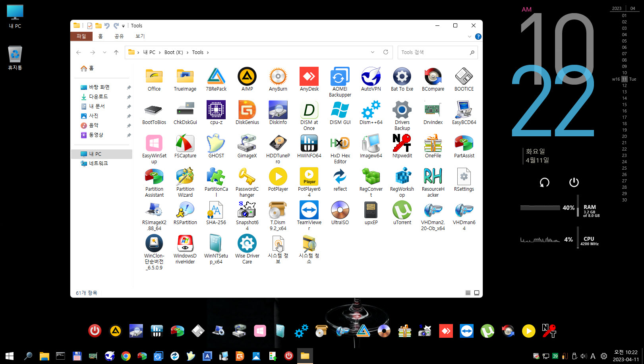Open Windows Start menu
Screen dimensions: 644x364
click(x=10, y=356)
